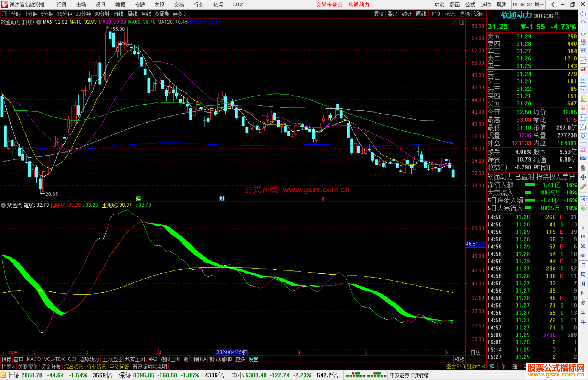Toggle the MA settings button beside 软通动力(日线)
Viewport: 588px width, 380px height.
pyautogui.click(x=39, y=22)
